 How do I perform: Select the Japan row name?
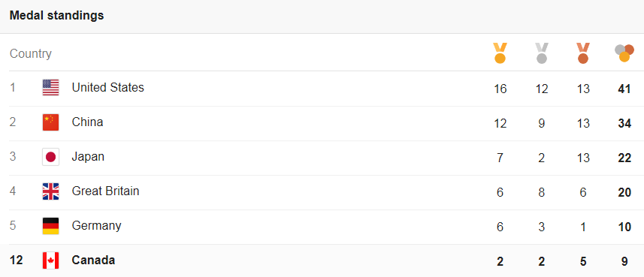pos(88,157)
